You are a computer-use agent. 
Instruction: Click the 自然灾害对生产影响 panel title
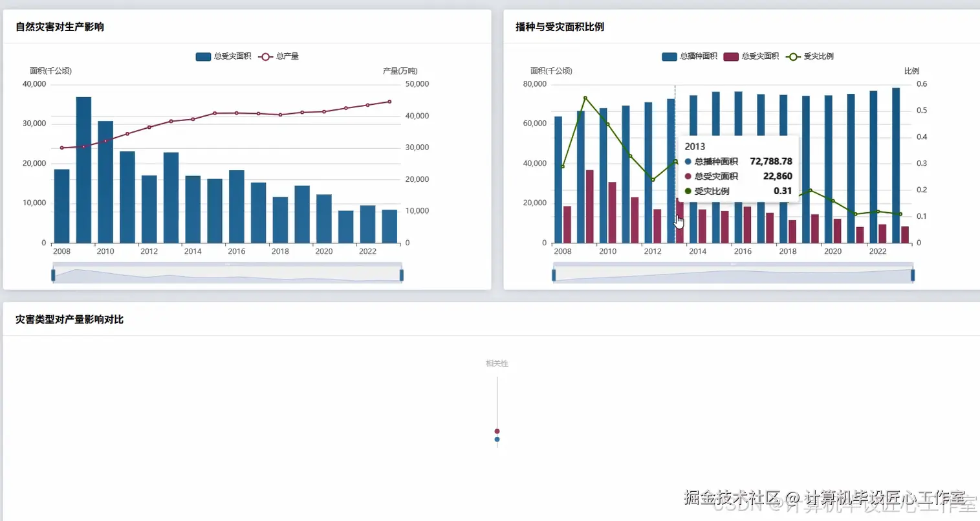click(x=60, y=27)
